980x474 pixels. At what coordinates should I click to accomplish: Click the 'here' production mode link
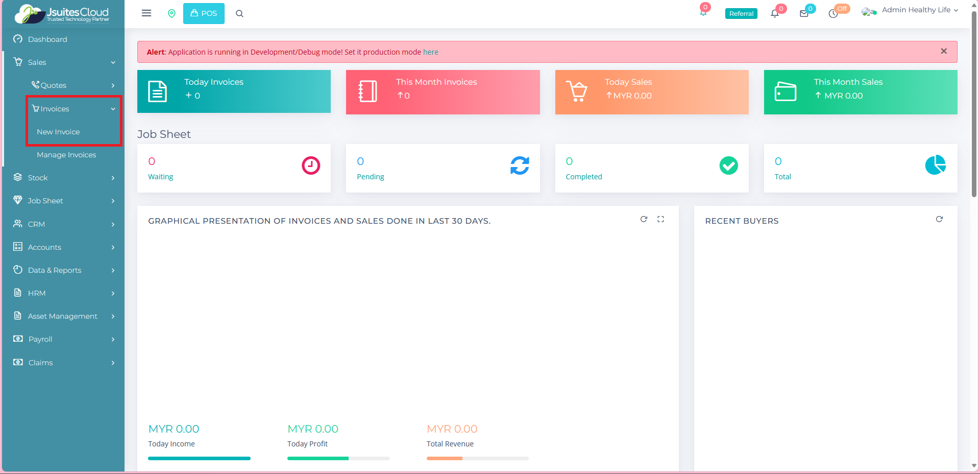click(430, 52)
